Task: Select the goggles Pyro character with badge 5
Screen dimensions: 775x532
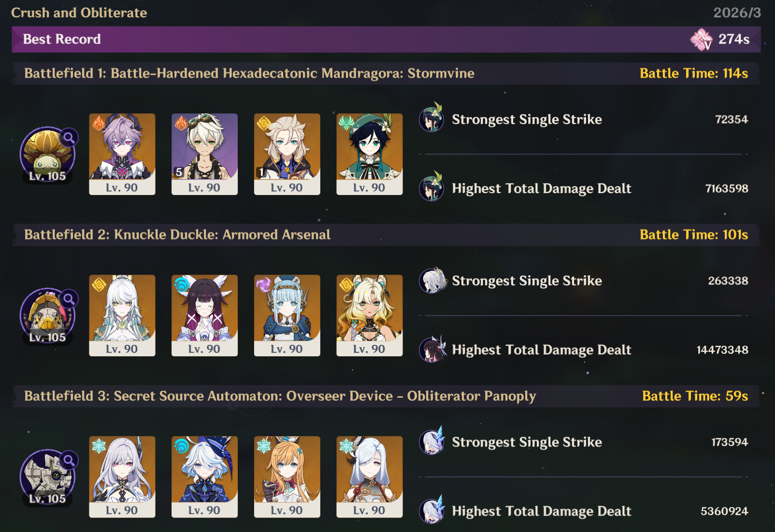Action: [204, 154]
